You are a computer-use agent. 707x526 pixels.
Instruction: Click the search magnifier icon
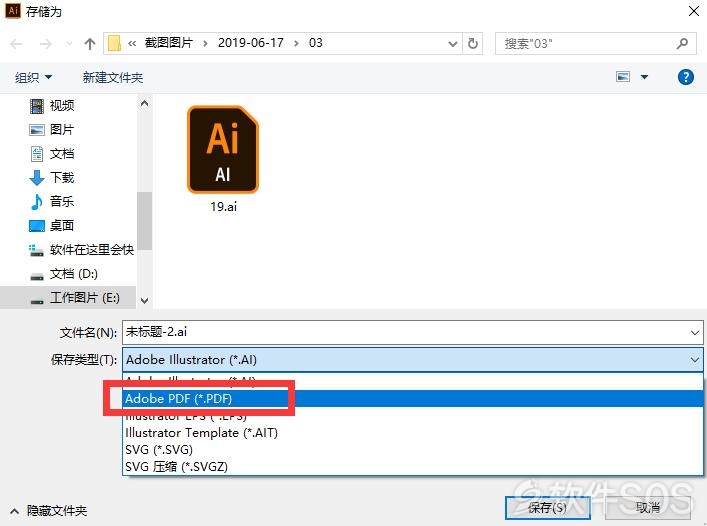(683, 44)
